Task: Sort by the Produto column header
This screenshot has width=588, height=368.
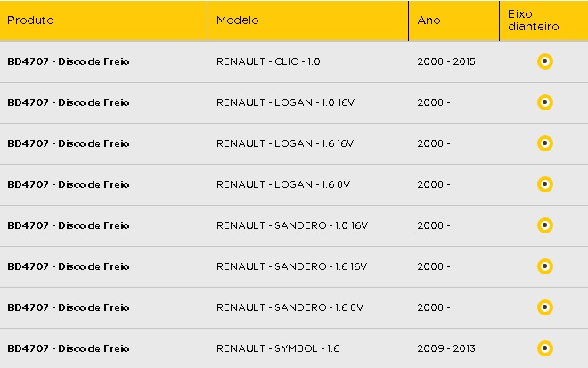Action: tap(30, 20)
